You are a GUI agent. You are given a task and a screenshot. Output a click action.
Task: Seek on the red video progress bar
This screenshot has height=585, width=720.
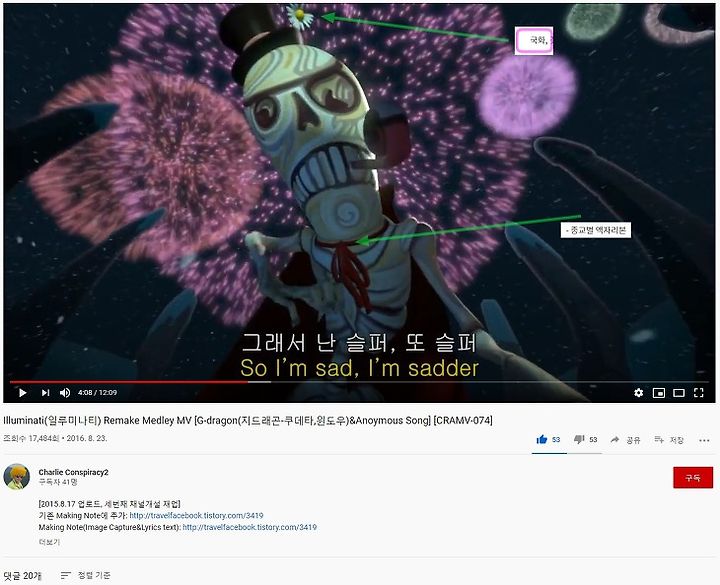[129, 382]
